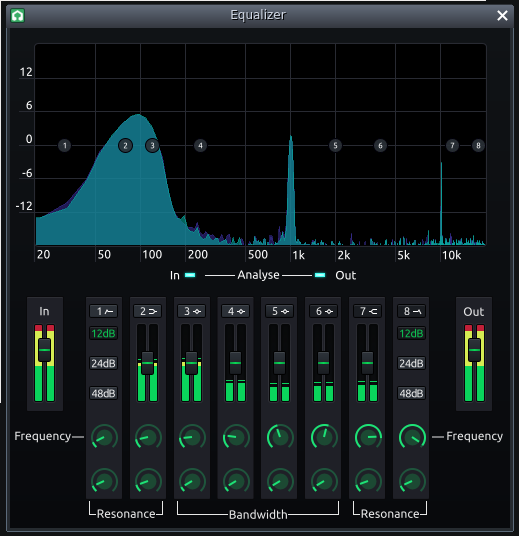Click band 4 frequency knob
The width and height of the screenshot is (519, 536).
[236, 437]
